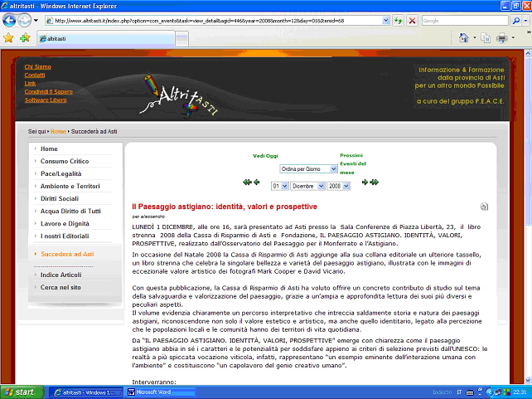The width and height of the screenshot is (532, 399).
Task: Select Diritti Sociali menu item
Action: (x=60, y=198)
